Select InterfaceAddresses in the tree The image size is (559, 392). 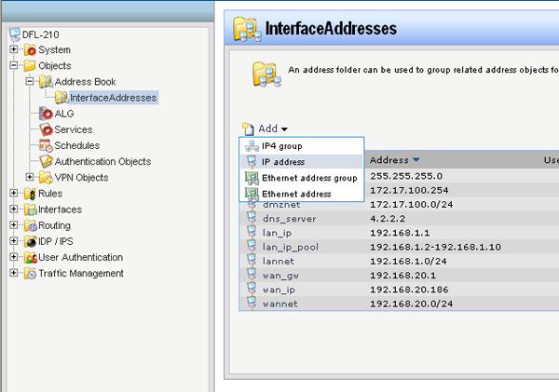pos(113,98)
